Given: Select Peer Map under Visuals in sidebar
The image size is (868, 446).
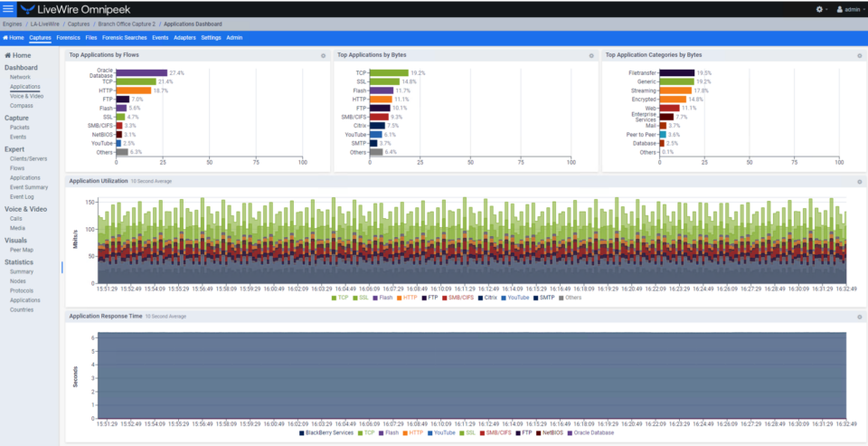Looking at the screenshot, I should click(x=22, y=250).
